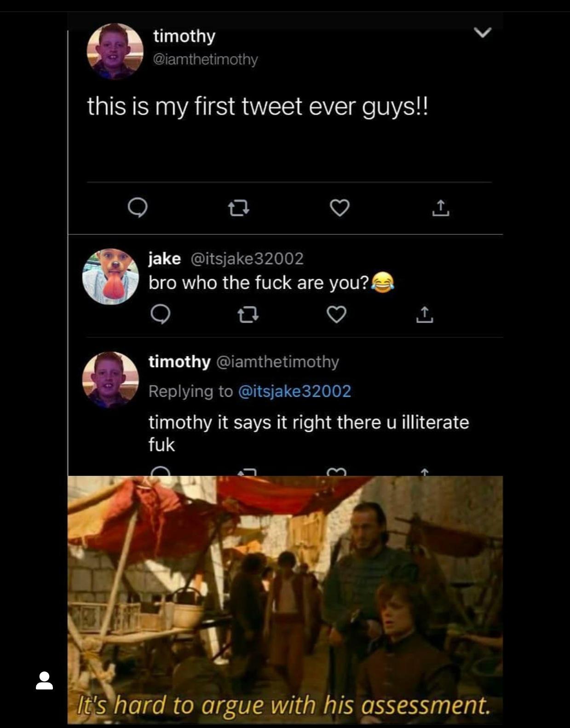Tap the tagged people profile icon
Viewport: 570px width, 728px height.
(45, 681)
